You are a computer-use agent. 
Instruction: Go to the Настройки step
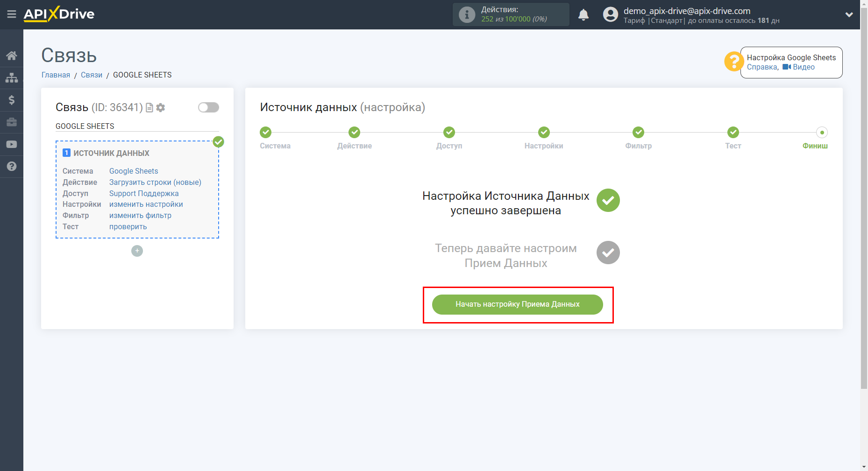point(544,133)
